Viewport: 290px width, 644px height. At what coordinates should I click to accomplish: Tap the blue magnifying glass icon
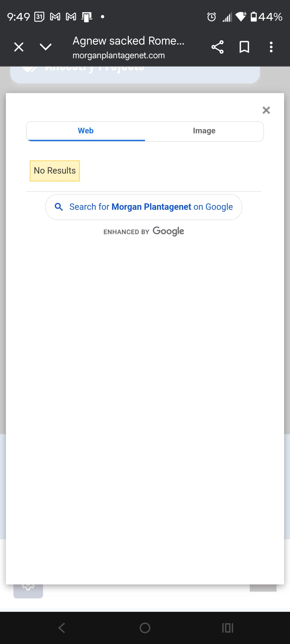pyautogui.click(x=59, y=207)
